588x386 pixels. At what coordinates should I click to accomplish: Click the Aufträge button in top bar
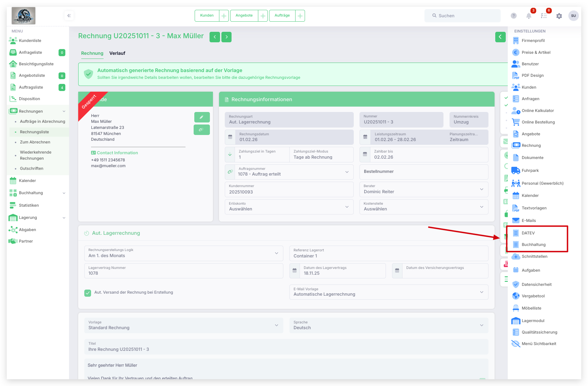(x=282, y=16)
